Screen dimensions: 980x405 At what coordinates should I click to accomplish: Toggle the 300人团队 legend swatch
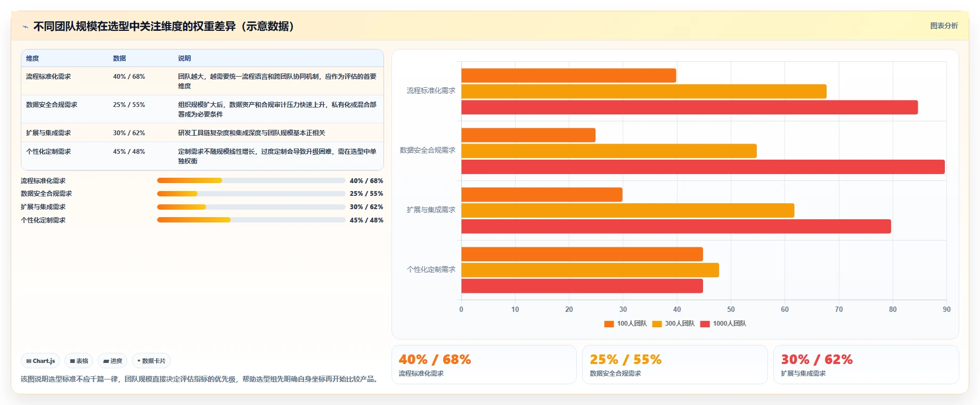657,324
